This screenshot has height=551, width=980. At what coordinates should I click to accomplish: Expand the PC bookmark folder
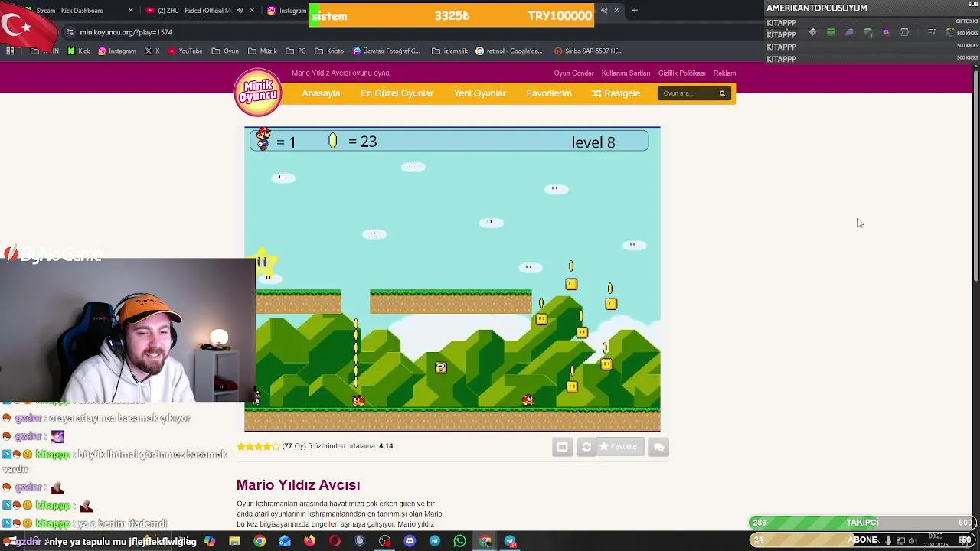coord(296,51)
